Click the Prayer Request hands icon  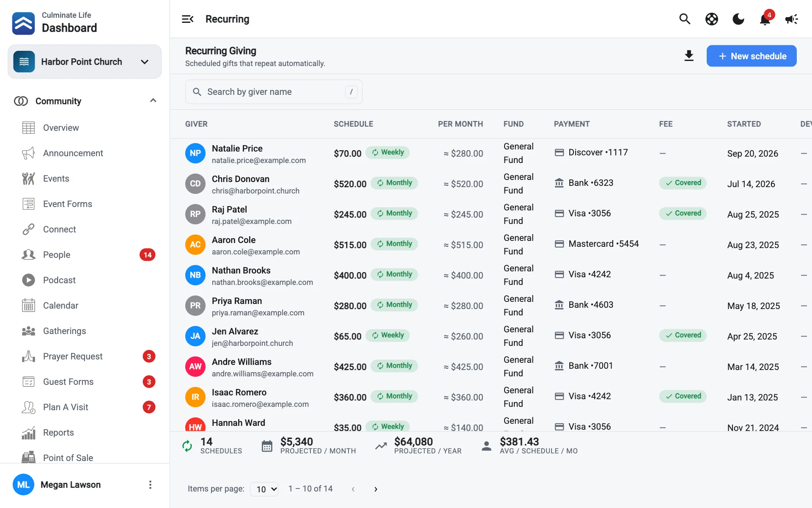pos(28,356)
